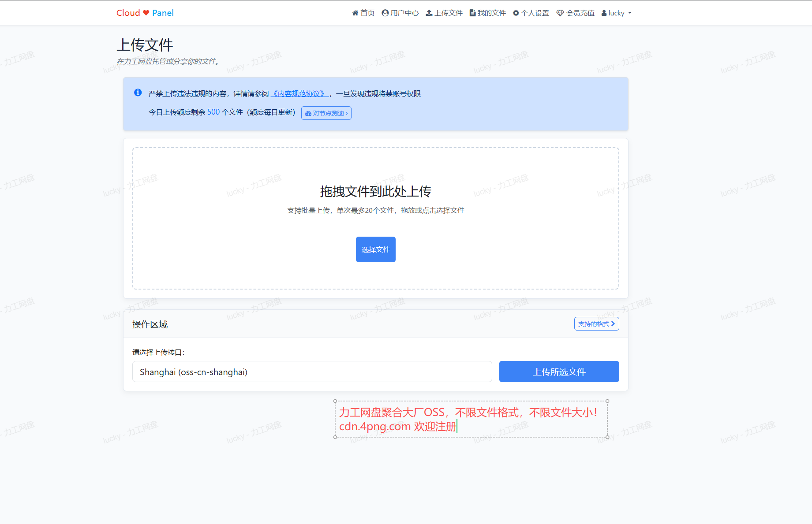Open the Shanghai upload interface selector
This screenshot has width=812, height=524.
click(x=312, y=372)
